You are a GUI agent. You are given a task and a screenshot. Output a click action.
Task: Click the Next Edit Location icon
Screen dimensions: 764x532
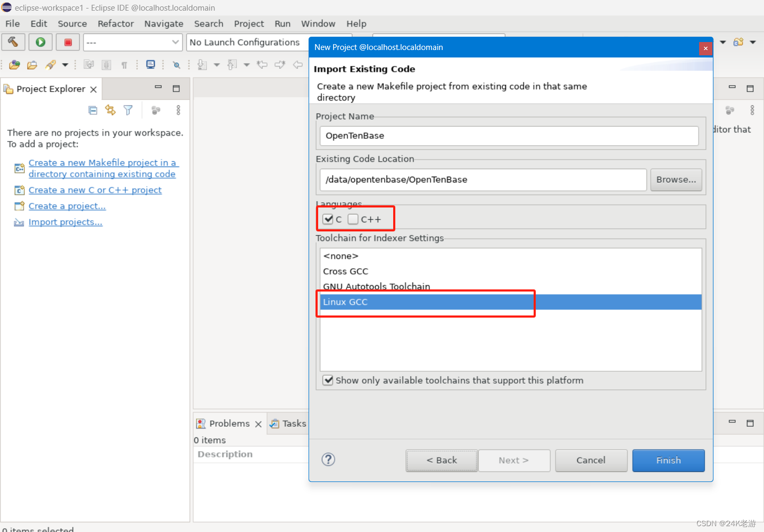[x=280, y=65]
